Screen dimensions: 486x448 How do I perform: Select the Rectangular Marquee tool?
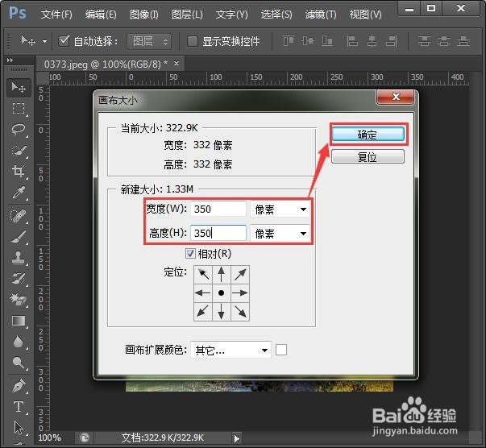coord(19,109)
